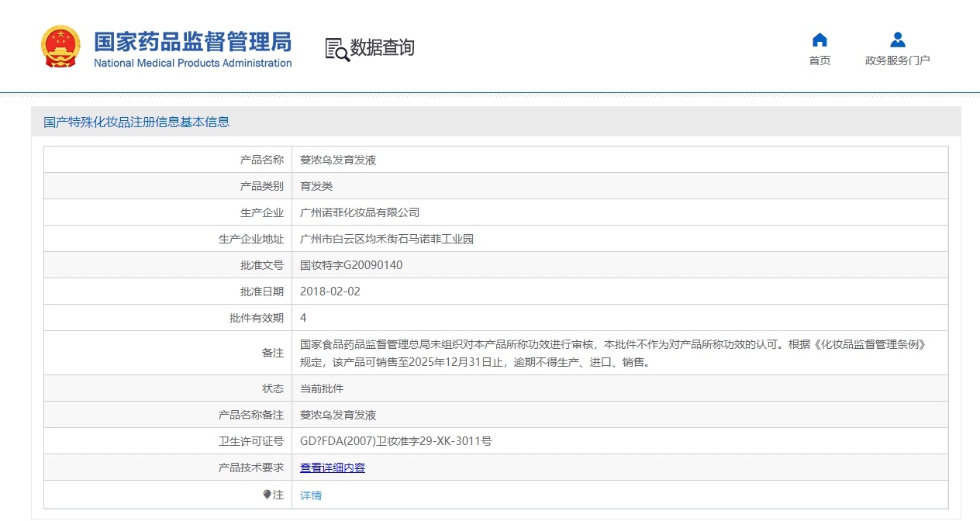Open the 政务服务门户 link
This screenshot has width=980, height=521.
pyautogui.click(x=898, y=60)
